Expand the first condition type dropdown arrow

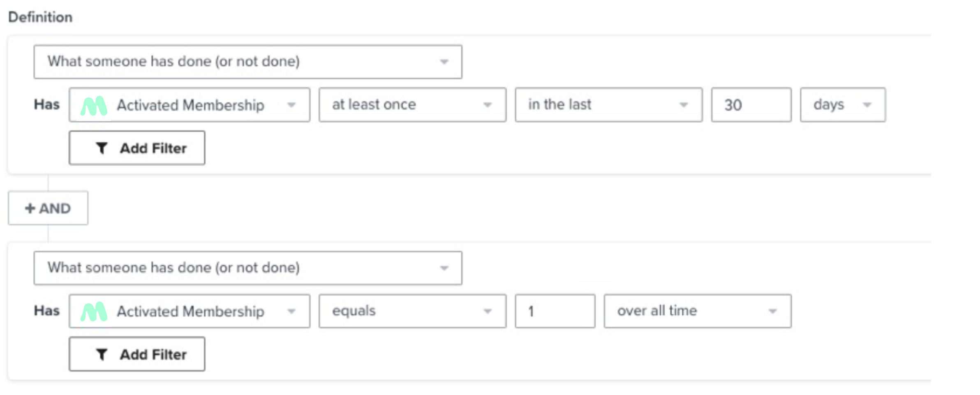444,62
